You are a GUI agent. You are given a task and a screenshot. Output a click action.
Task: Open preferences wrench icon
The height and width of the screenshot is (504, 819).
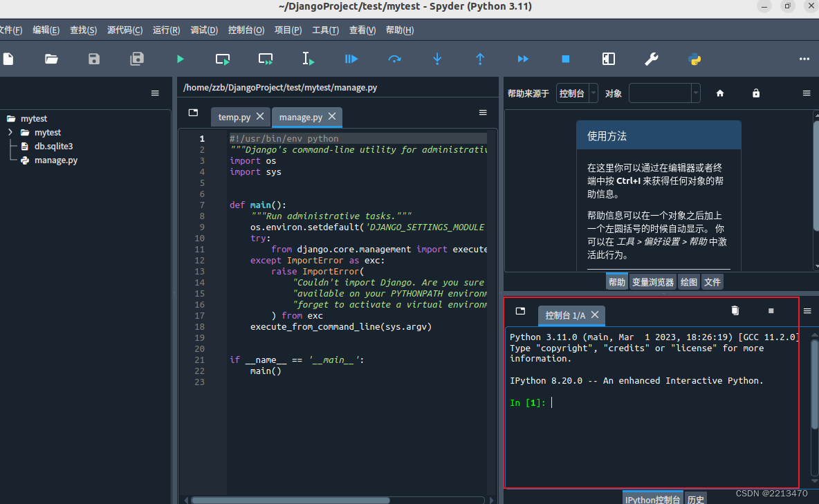(x=652, y=59)
